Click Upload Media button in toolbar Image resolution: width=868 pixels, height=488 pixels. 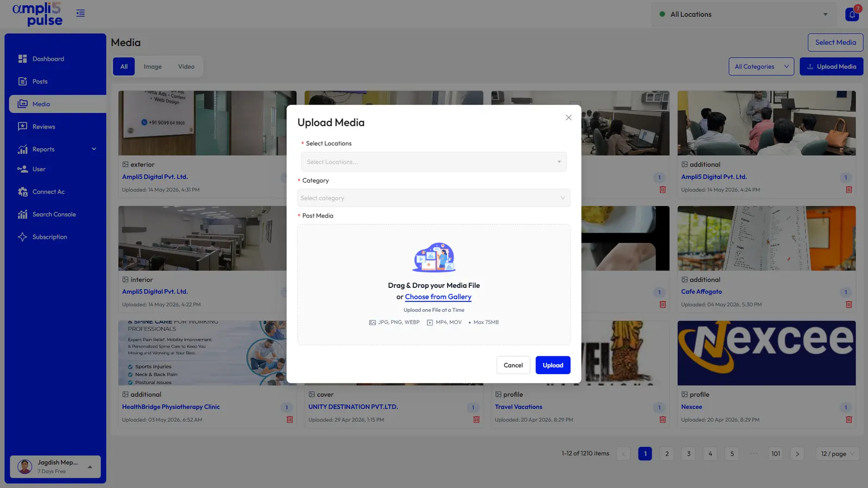click(831, 67)
